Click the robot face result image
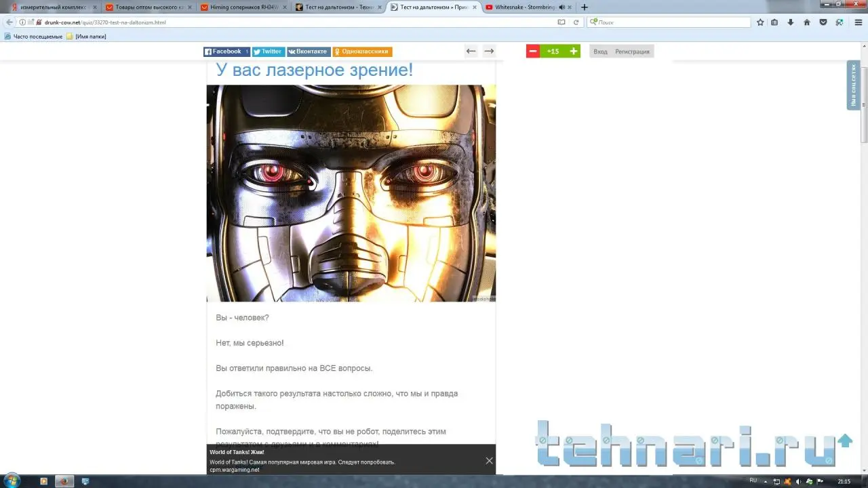The image size is (868, 488). [x=351, y=193]
